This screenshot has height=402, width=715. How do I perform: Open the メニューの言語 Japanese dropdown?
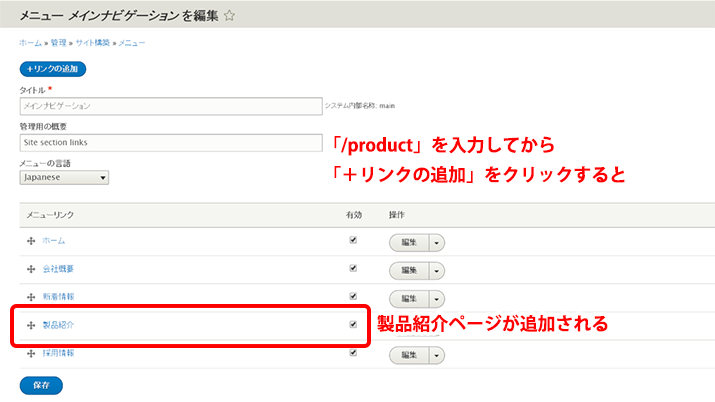(64, 177)
